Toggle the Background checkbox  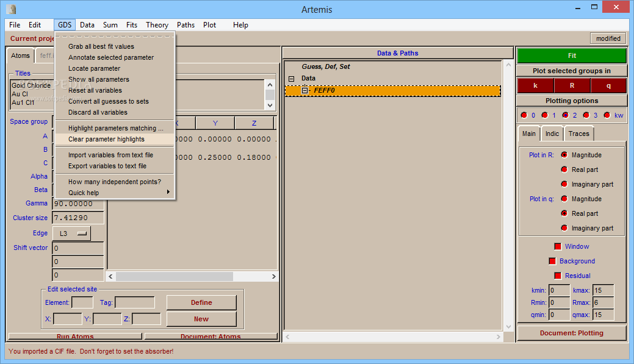(x=552, y=261)
